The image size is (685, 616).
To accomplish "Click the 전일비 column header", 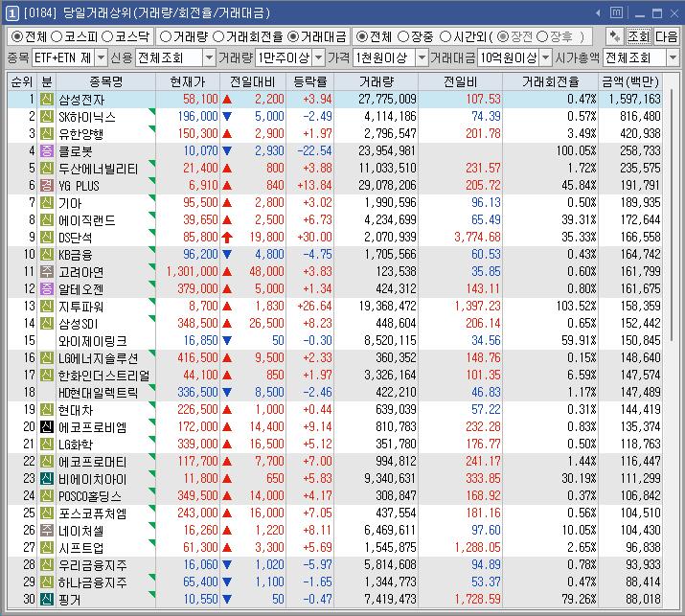I will tap(460, 81).
